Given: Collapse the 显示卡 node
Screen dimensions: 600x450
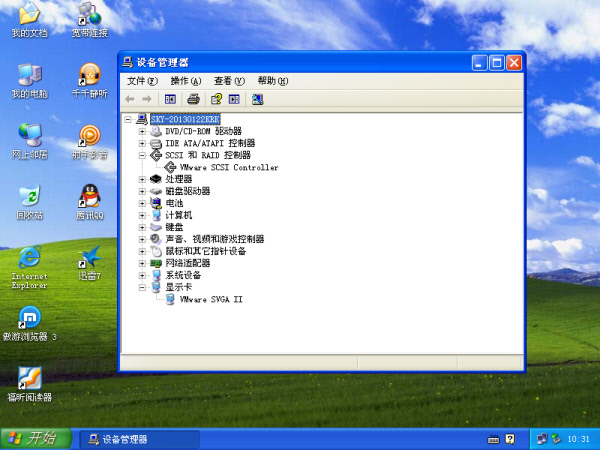Looking at the screenshot, I should 142,287.
